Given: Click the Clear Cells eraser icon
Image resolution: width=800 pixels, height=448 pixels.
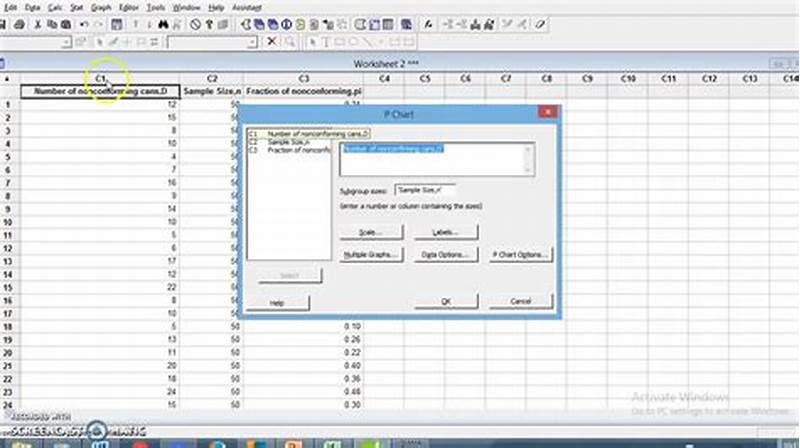Looking at the screenshot, I should [540, 24].
